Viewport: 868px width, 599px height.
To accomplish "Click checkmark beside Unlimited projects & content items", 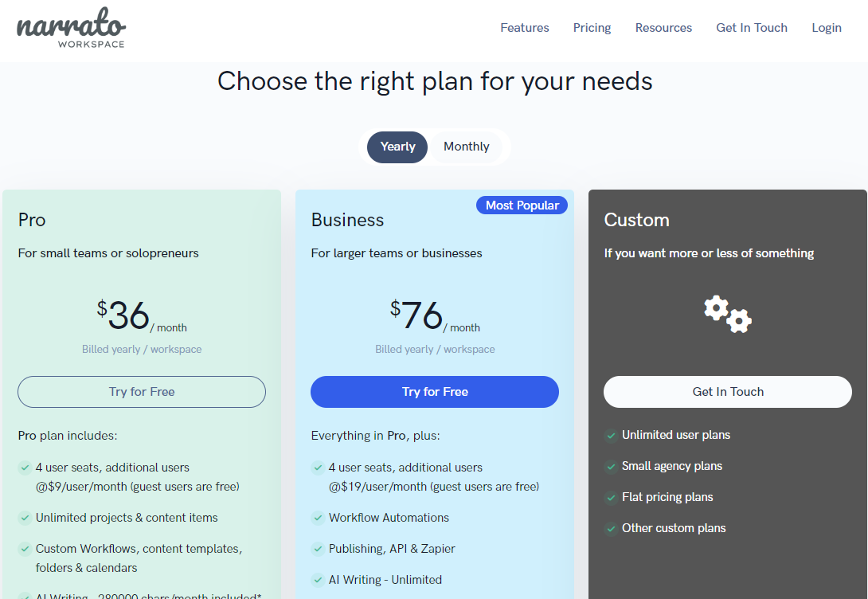I will tap(25, 519).
